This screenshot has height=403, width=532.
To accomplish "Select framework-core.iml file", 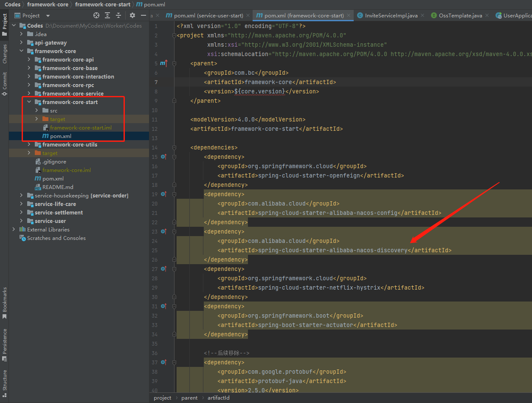I will pos(67,170).
